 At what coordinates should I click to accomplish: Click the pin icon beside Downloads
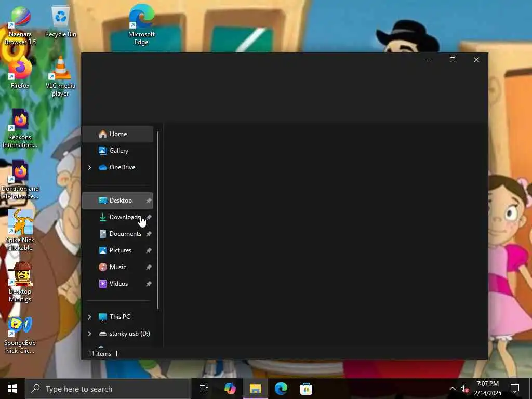(149, 217)
